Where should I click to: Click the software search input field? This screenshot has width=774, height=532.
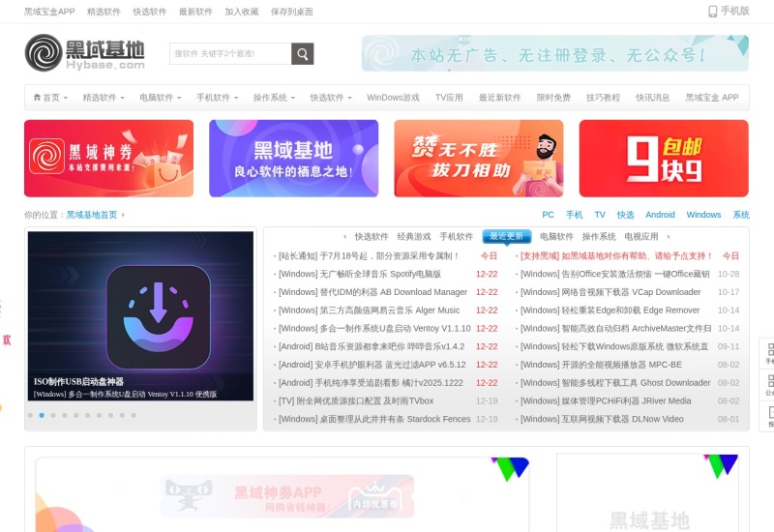(x=230, y=54)
